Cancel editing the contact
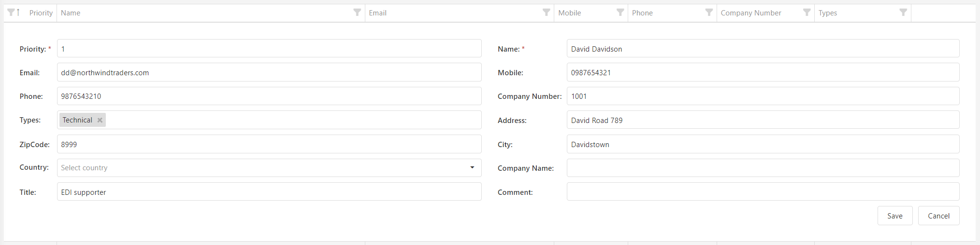980x245 pixels. 938,216
